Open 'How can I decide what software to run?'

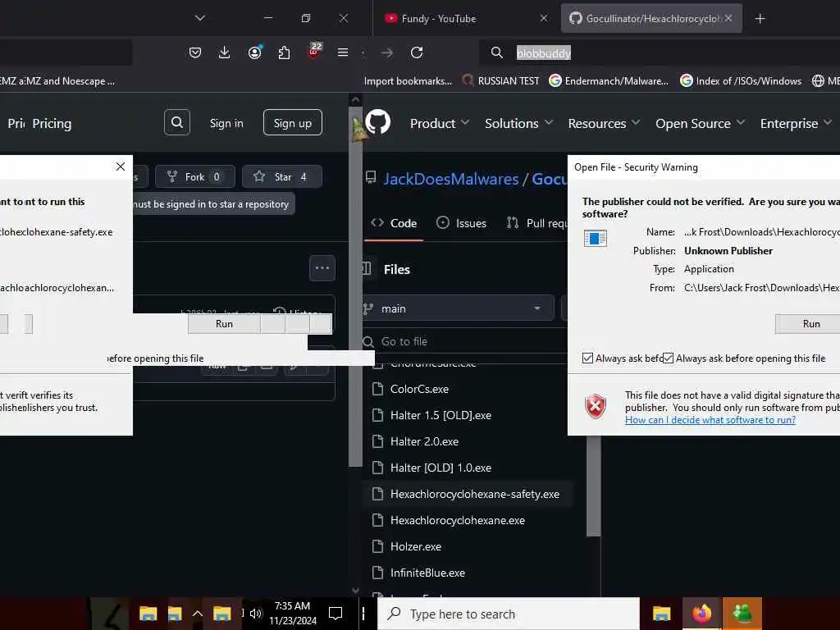point(710,420)
